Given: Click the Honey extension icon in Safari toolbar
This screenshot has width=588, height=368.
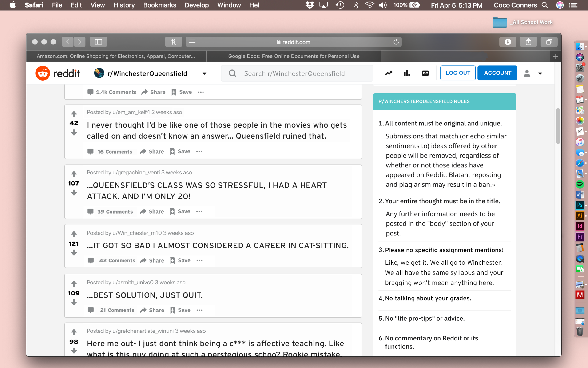Looking at the screenshot, I should (173, 42).
